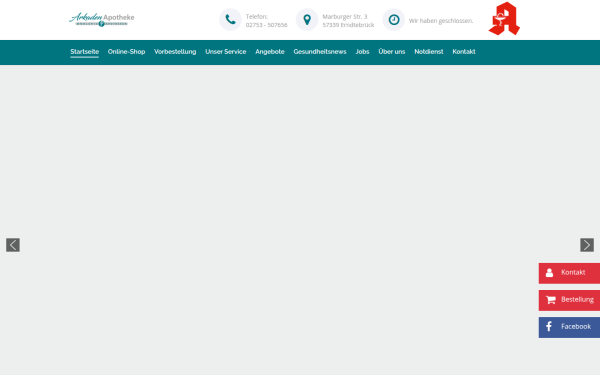
Task: Select Vorbestellung in navigation bar
Action: coord(175,52)
